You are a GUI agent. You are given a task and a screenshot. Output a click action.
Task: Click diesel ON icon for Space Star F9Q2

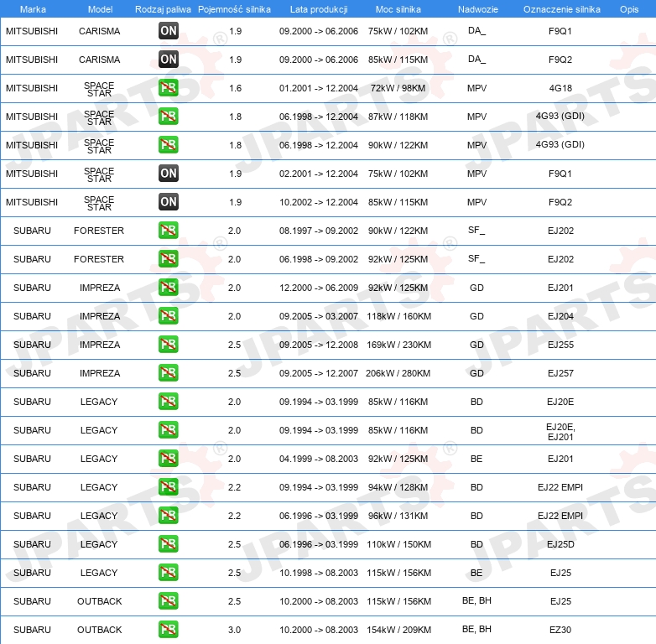click(168, 201)
